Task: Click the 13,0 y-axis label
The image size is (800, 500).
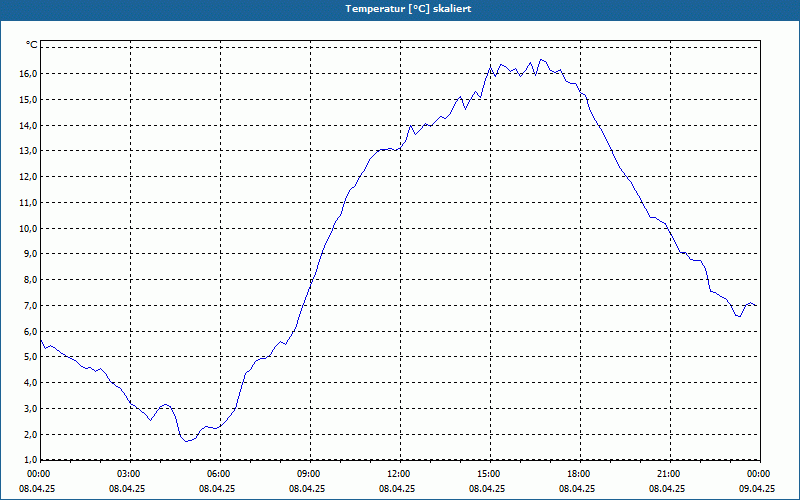Action: tap(29, 151)
